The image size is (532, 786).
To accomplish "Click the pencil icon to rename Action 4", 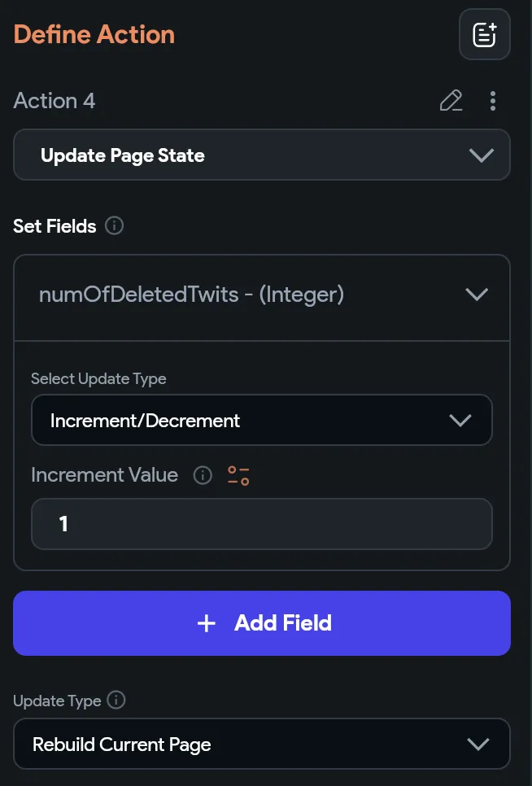I will (x=451, y=101).
